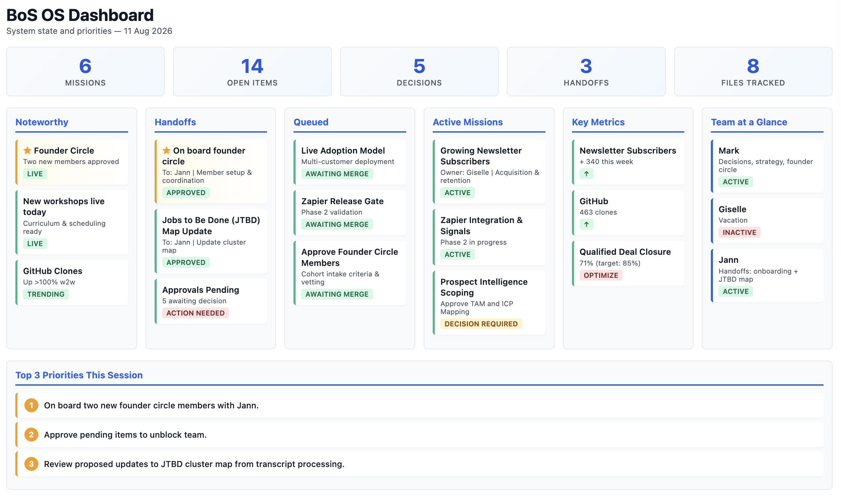Select priority number 1 badge
The height and width of the screenshot is (504, 841).
click(31, 405)
